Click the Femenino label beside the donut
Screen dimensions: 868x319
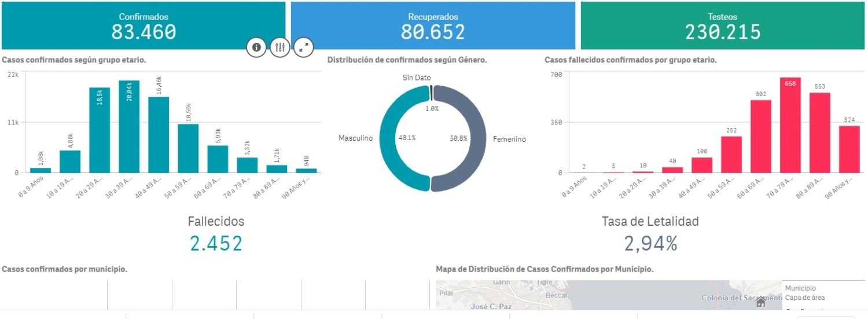point(509,139)
